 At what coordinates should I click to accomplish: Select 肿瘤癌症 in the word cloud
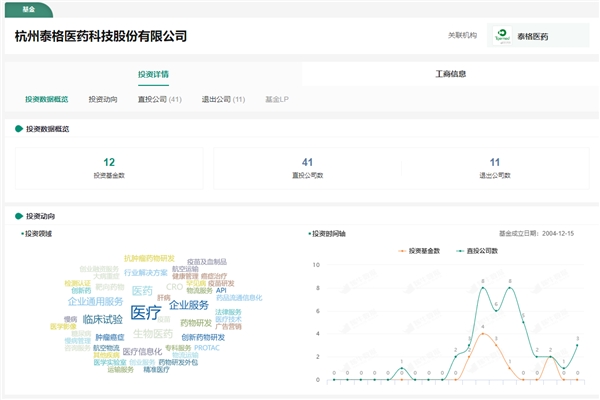click(x=110, y=337)
